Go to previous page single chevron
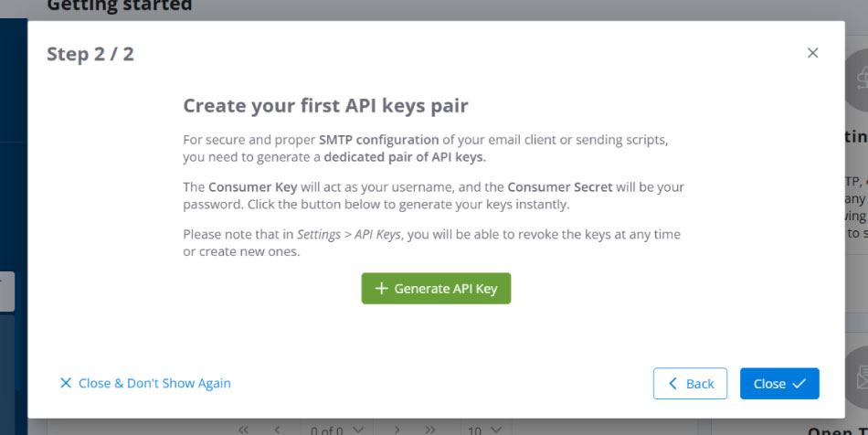The width and height of the screenshot is (868, 435). pyautogui.click(x=278, y=429)
